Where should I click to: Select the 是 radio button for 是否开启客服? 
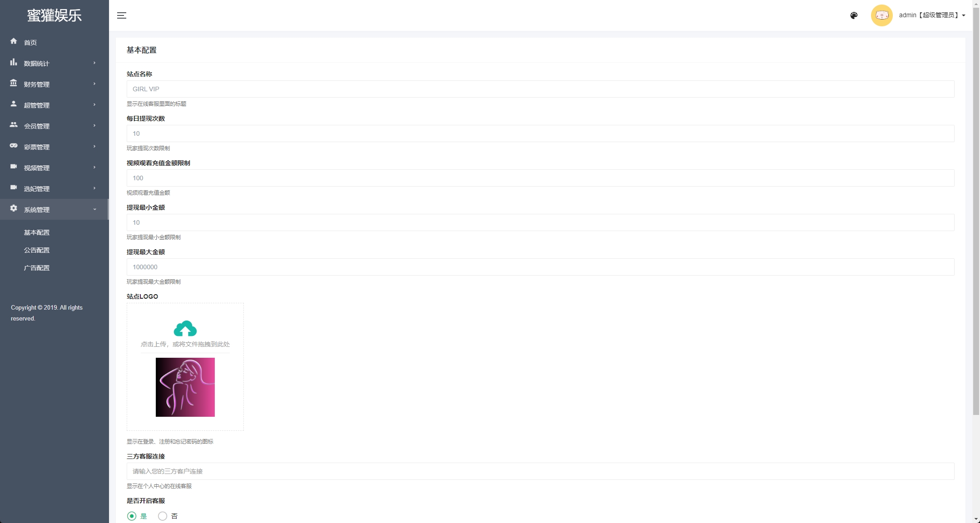(x=132, y=515)
